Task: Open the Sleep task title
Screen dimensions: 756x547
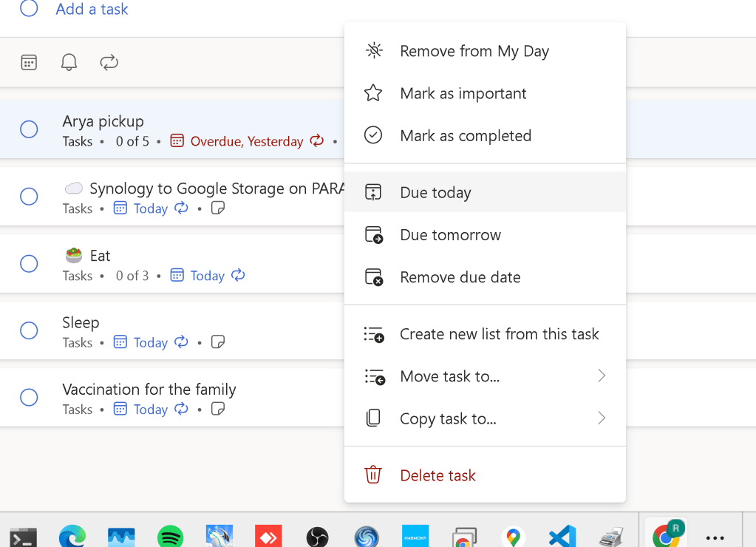Action: pyautogui.click(x=81, y=323)
